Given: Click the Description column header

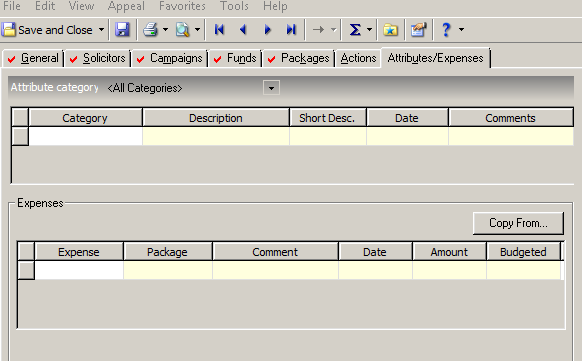Looking at the screenshot, I should tap(216, 118).
